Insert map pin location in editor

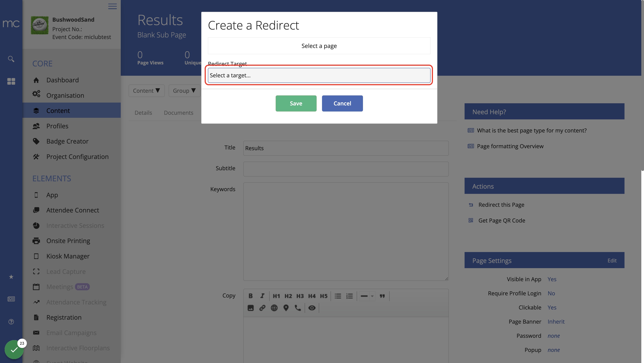[x=286, y=308]
